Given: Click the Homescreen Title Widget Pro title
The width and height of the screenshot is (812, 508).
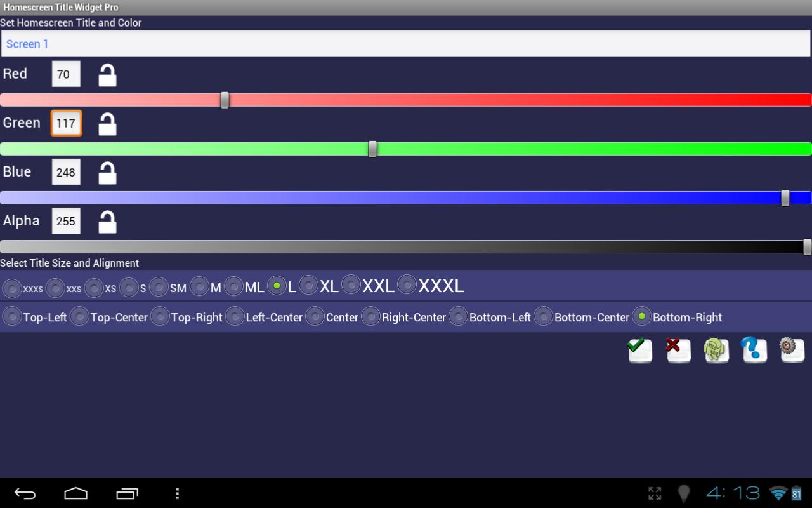Looking at the screenshot, I should coord(61,8).
